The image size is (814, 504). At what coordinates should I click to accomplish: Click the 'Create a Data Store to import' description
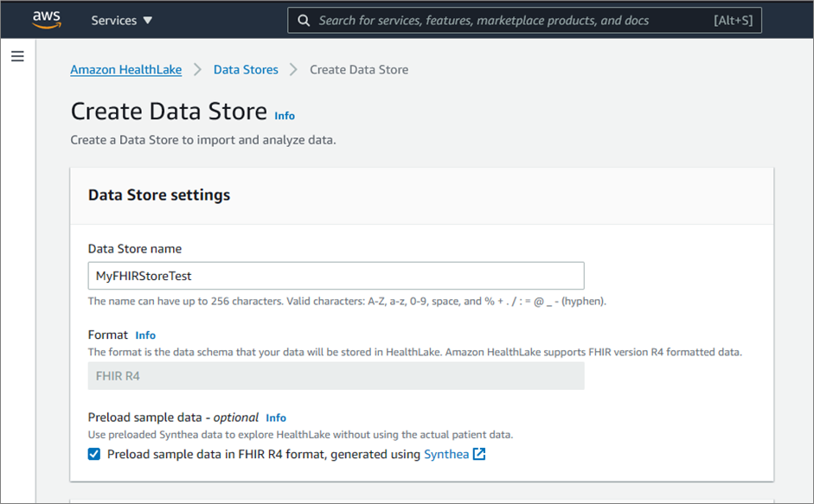(x=203, y=140)
